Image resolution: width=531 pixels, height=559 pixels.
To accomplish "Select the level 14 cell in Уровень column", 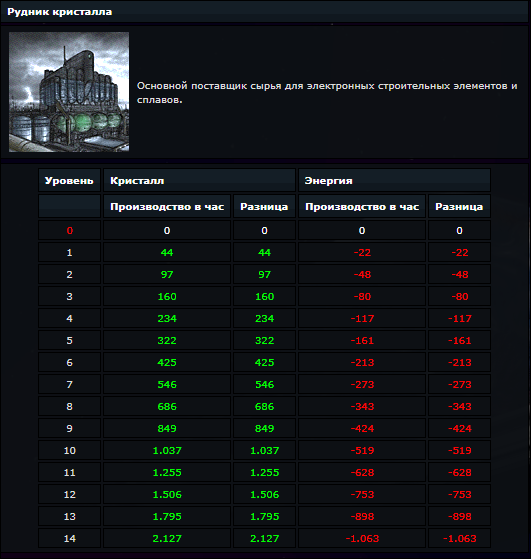I will [69, 539].
